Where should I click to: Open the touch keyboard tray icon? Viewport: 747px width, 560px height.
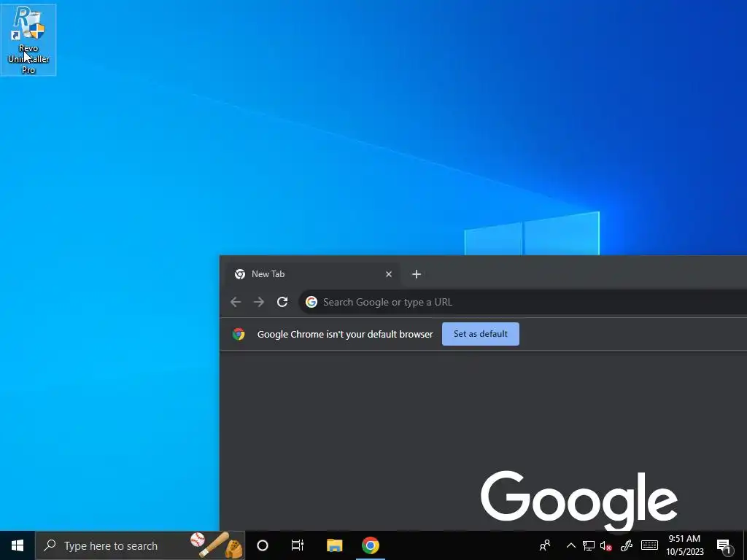pos(649,545)
